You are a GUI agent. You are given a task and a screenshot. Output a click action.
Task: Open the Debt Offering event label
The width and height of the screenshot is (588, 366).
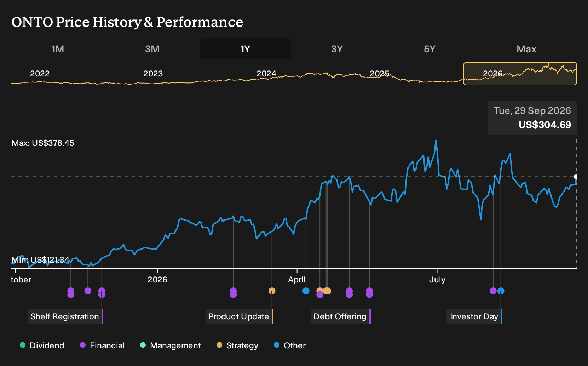click(x=340, y=316)
